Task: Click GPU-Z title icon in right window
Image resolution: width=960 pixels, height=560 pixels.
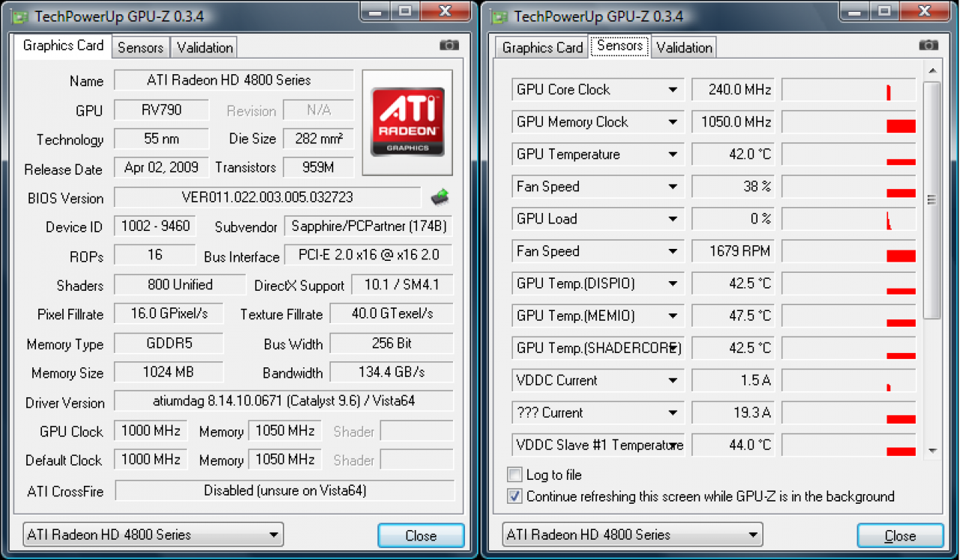Action: [499, 16]
